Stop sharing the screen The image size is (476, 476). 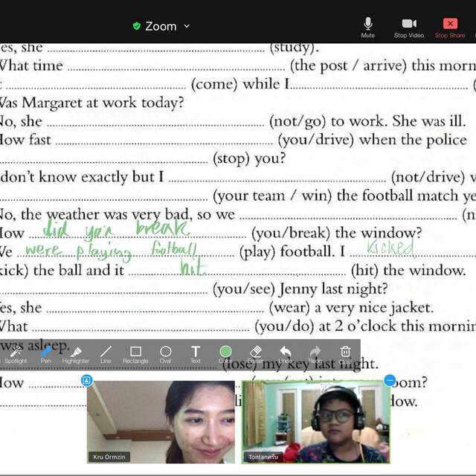coord(450,28)
